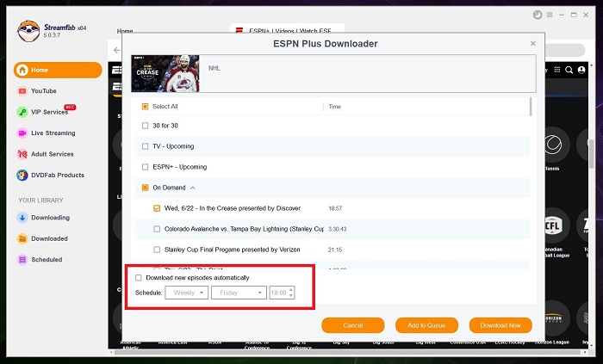Toggle the On Demand checkbox
603x364 pixels.
coord(145,188)
